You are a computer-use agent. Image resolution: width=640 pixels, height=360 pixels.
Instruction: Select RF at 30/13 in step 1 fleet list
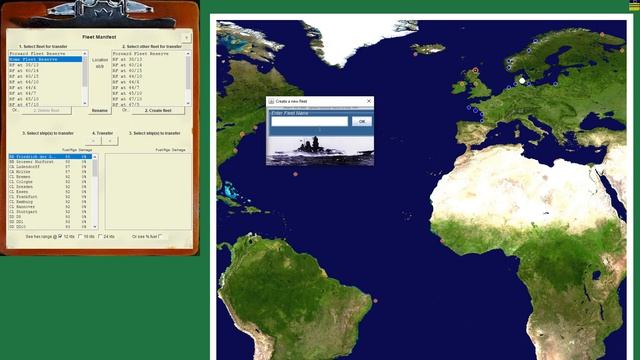click(45, 65)
